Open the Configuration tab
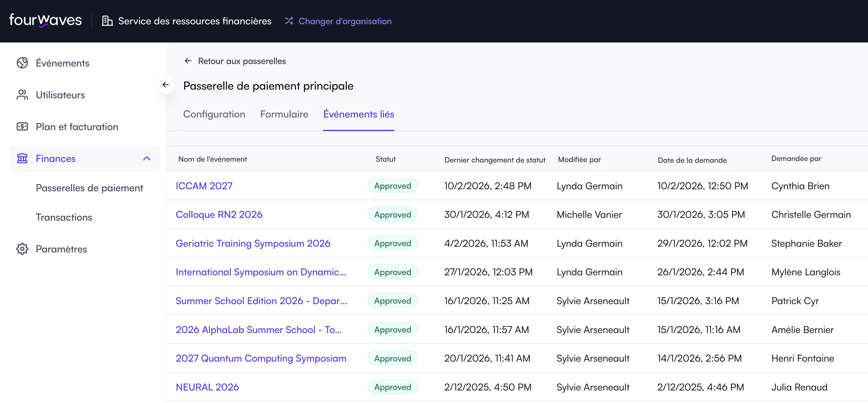Screen dimensions: 868x403 [x=214, y=114]
